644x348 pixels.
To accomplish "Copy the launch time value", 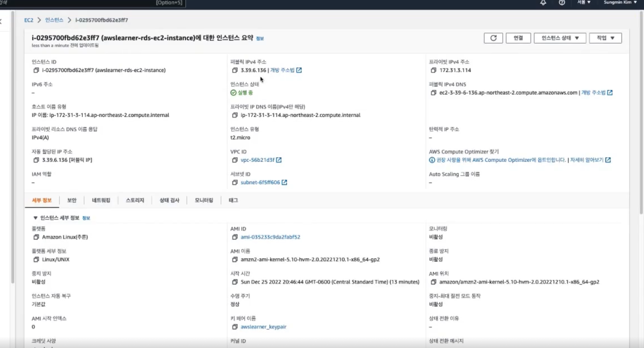I will (x=235, y=282).
